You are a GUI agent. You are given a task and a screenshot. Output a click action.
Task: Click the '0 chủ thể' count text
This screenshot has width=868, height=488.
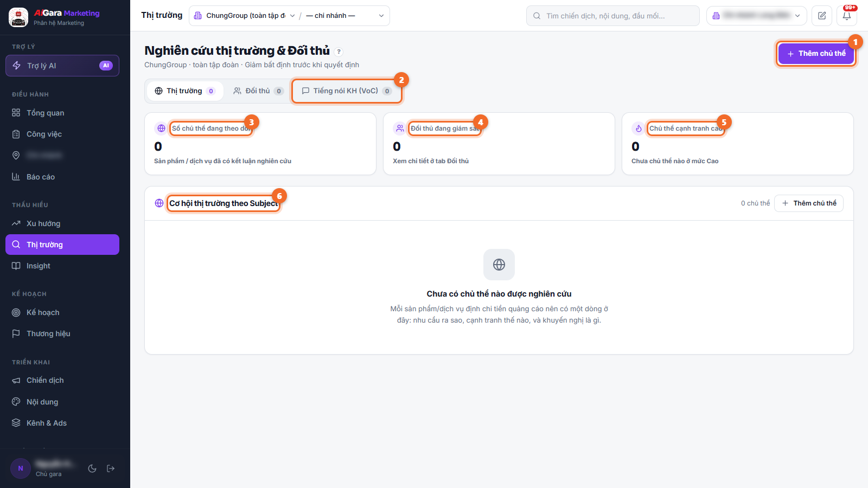[755, 203]
